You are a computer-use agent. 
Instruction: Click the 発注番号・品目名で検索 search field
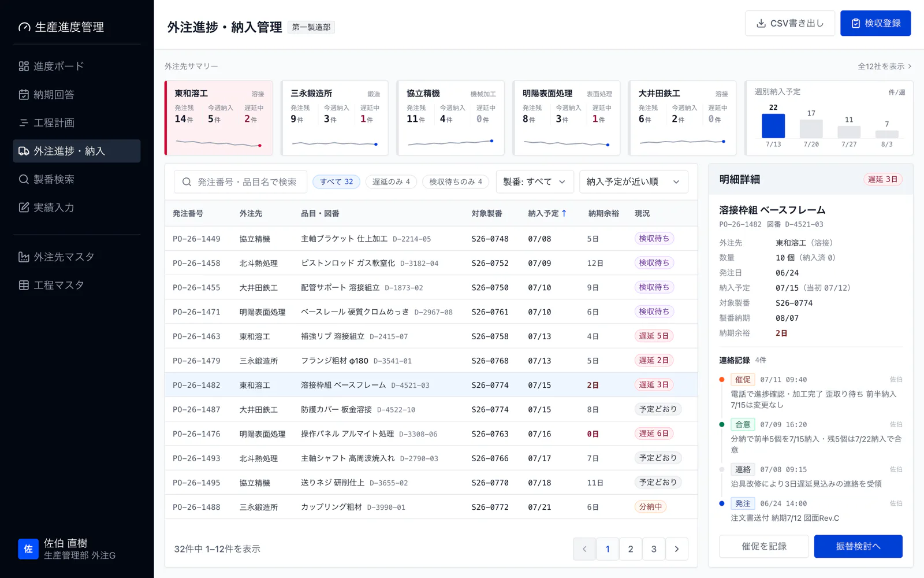tap(241, 182)
